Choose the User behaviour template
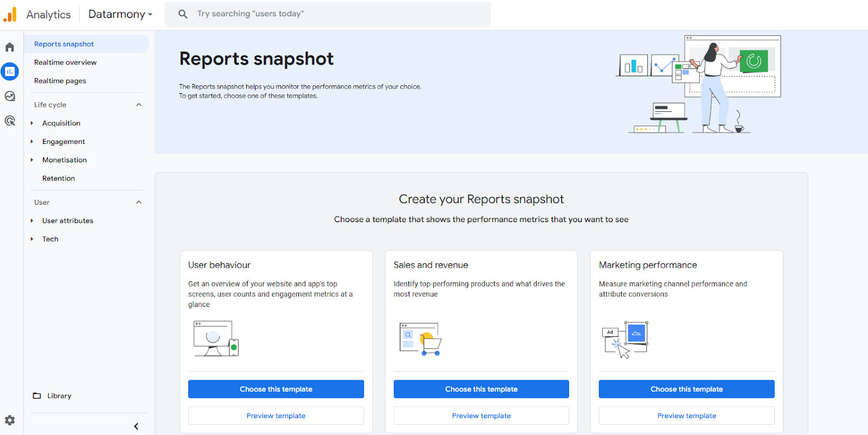Viewport: 868px width, 435px height. coord(276,389)
